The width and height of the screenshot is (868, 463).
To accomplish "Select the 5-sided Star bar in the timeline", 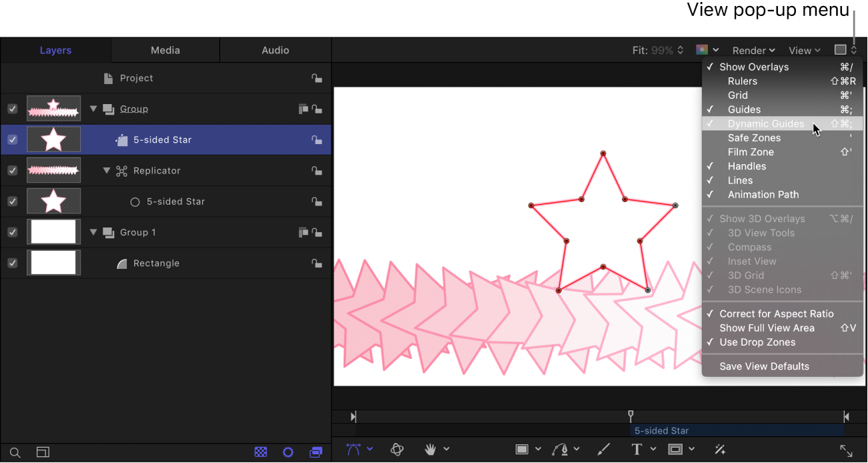I will (733, 430).
